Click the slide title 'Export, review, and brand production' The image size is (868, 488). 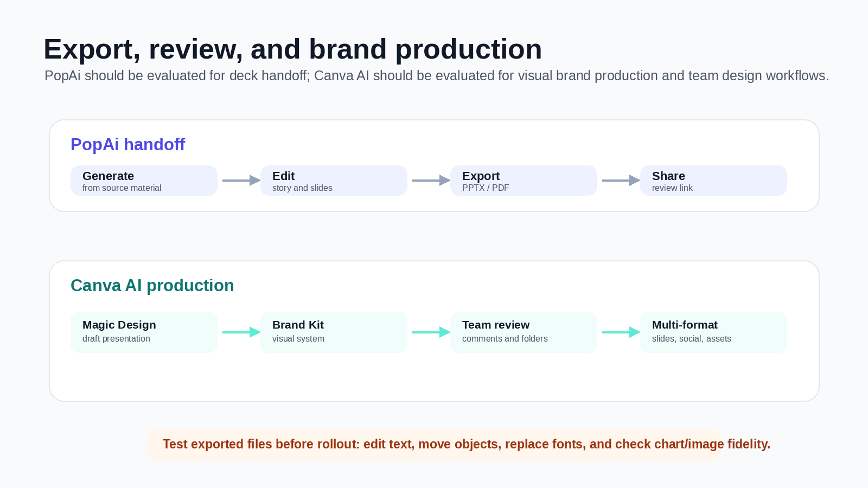293,49
